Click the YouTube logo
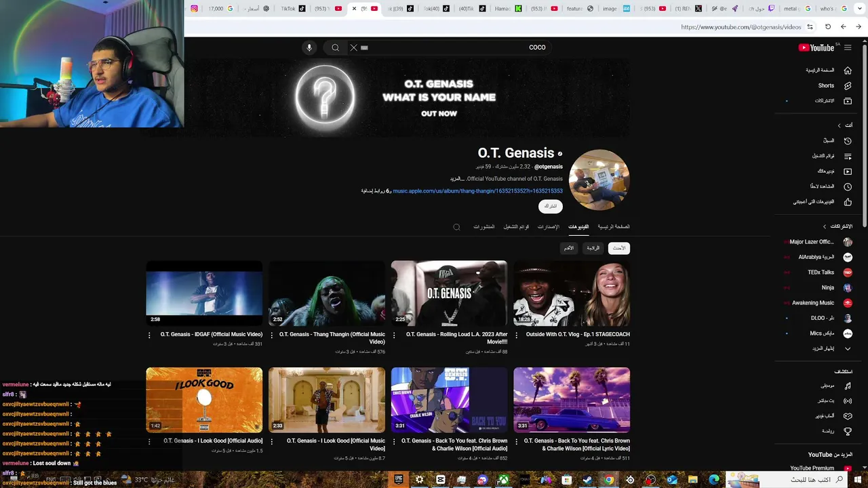 tap(816, 47)
